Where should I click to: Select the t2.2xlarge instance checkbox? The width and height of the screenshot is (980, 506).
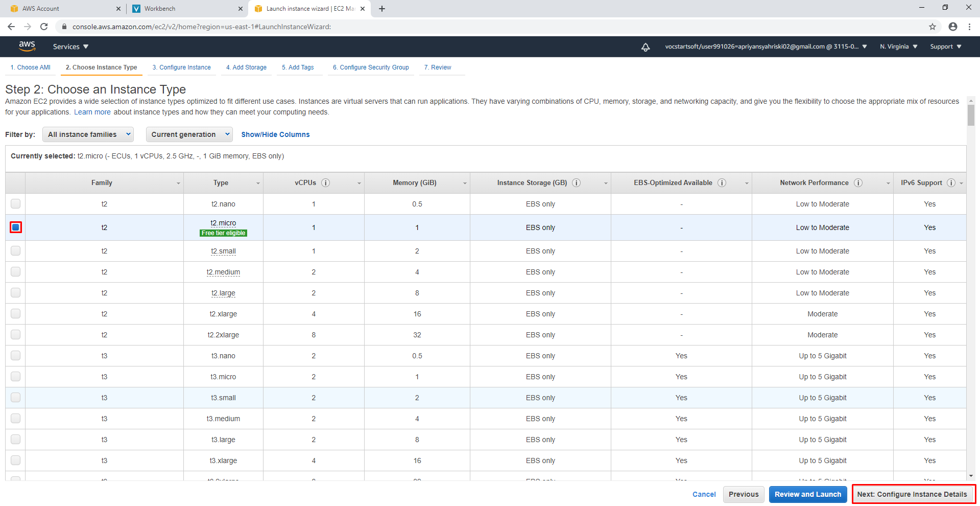click(16, 335)
